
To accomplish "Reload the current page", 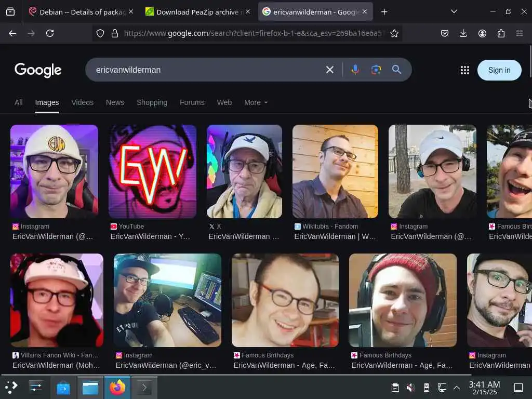I will [50, 33].
